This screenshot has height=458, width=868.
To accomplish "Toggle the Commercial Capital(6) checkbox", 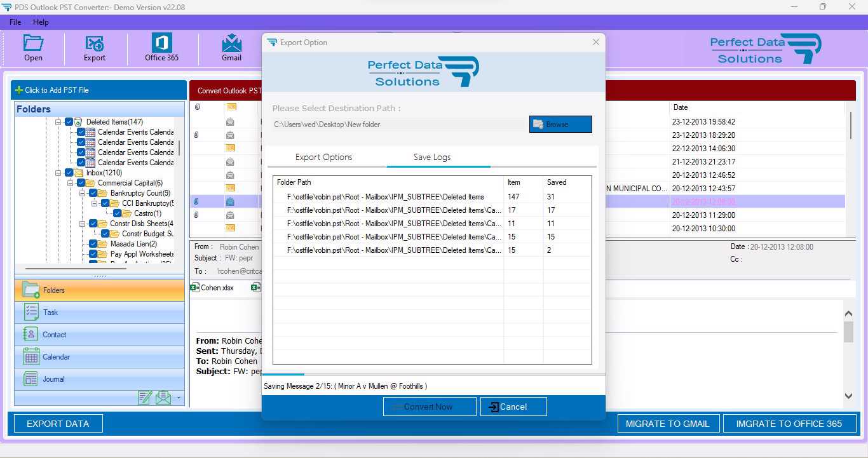I will 81,183.
